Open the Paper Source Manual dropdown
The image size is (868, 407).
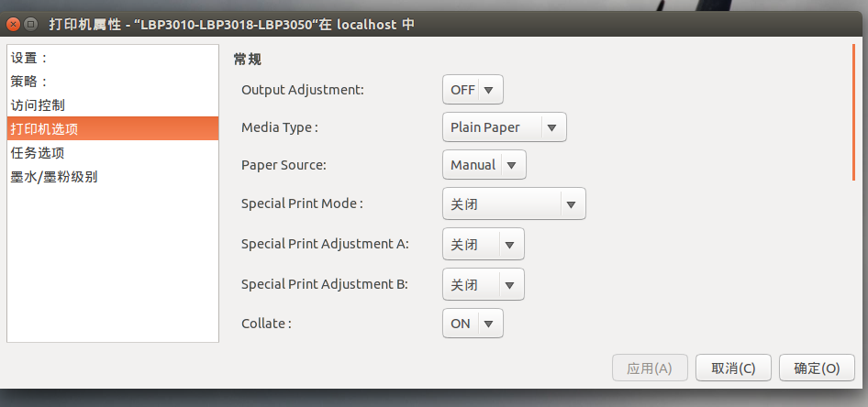484,165
